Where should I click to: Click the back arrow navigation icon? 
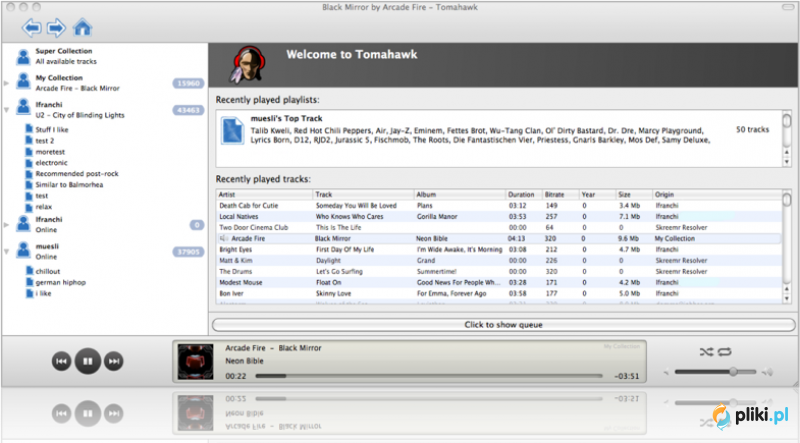point(32,28)
